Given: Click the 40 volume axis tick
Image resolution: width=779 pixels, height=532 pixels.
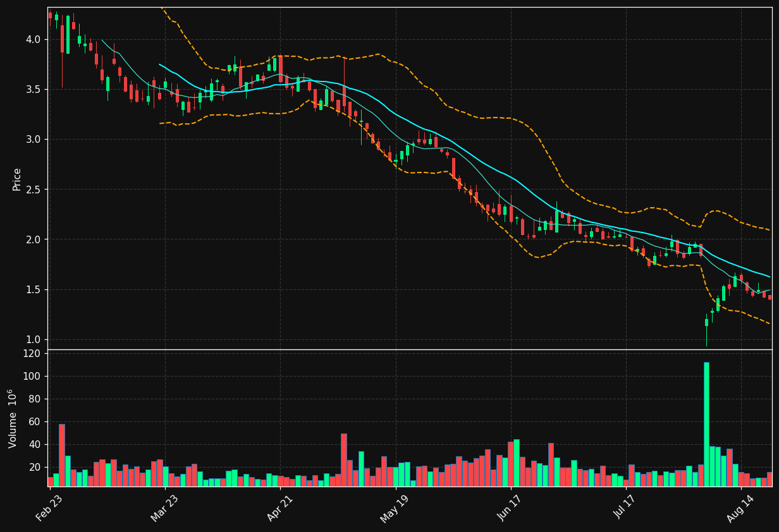Looking at the screenshot, I should (x=34, y=445).
